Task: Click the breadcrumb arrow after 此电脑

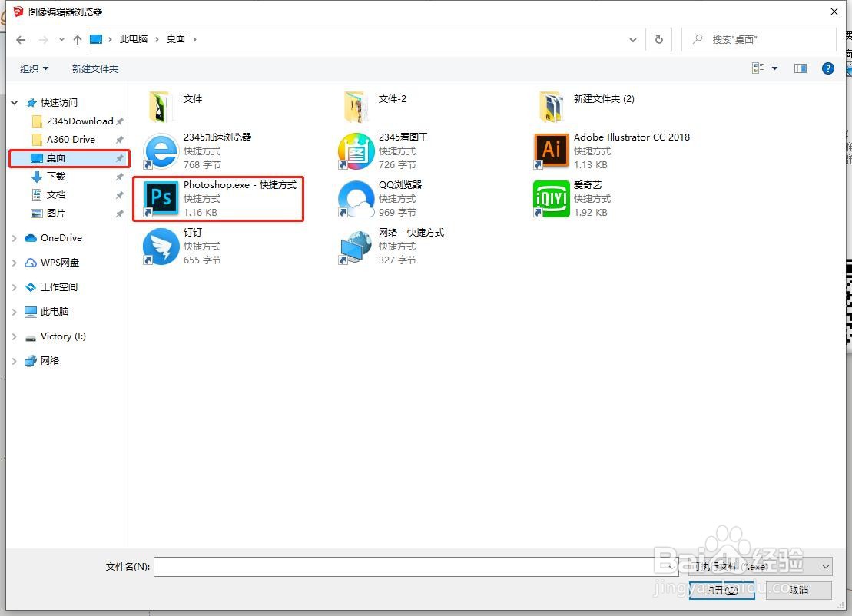Action: (157, 39)
